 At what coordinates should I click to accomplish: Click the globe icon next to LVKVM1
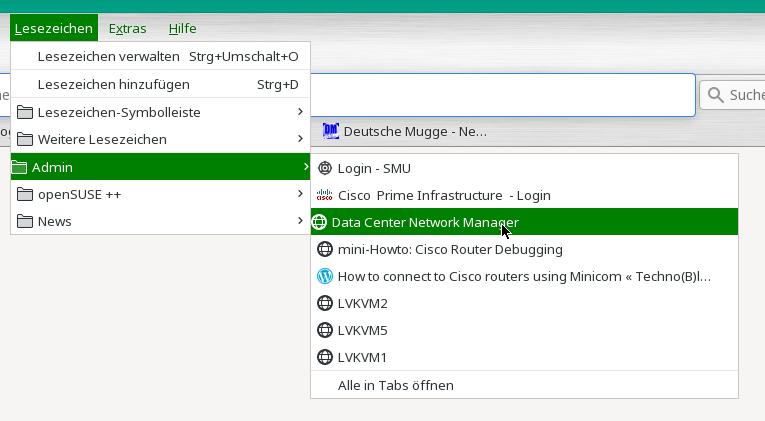pyautogui.click(x=324, y=357)
